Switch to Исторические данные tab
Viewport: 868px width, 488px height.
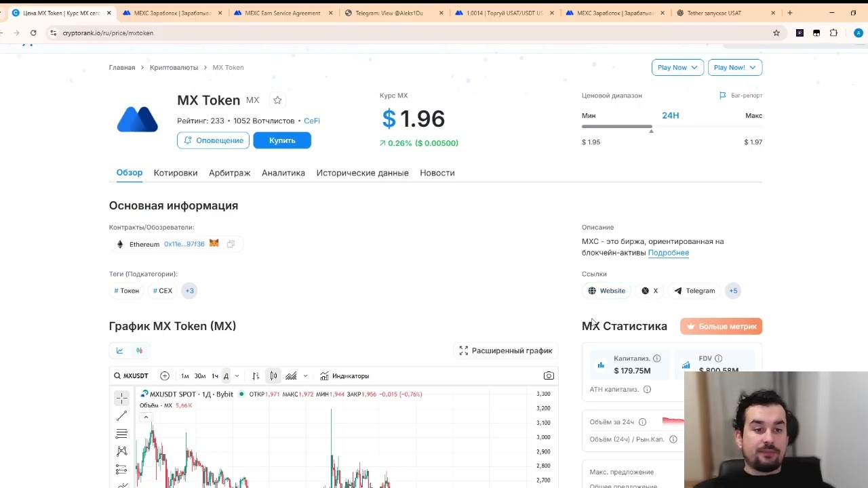coord(362,173)
